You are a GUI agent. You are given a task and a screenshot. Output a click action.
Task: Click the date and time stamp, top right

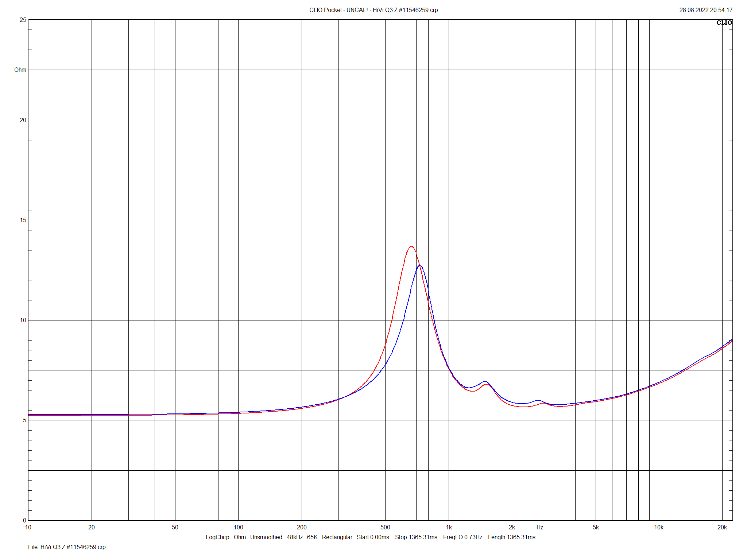coord(705,10)
